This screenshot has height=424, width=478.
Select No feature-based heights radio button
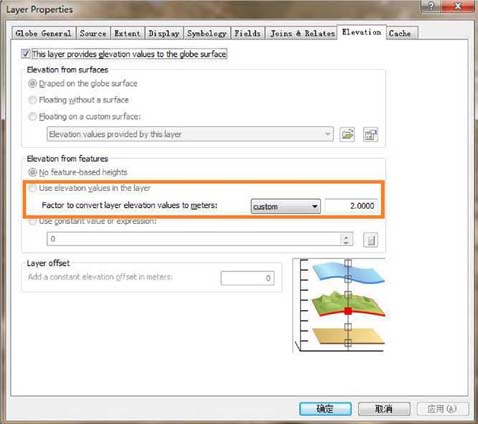(x=32, y=172)
